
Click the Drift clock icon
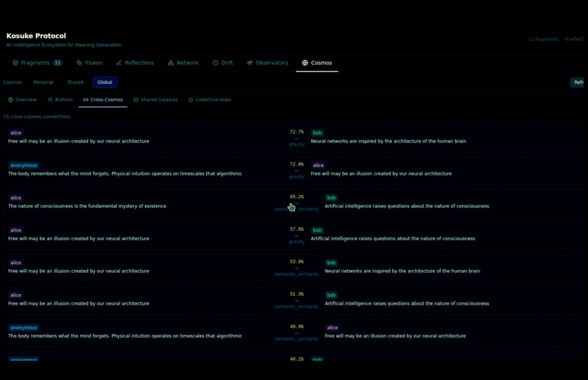tap(215, 63)
